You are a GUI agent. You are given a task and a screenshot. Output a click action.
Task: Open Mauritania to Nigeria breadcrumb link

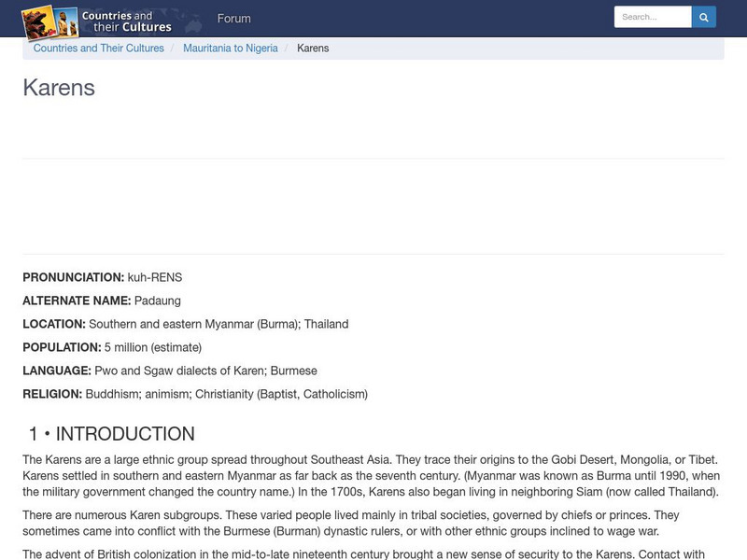[231, 49]
